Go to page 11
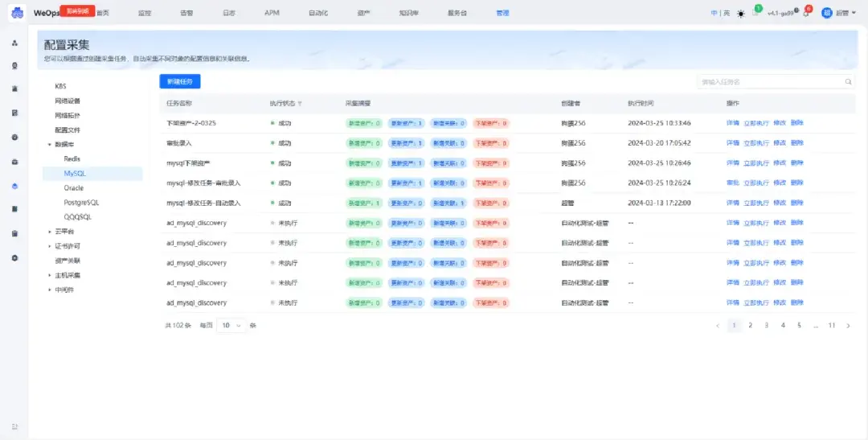The width and height of the screenshot is (868, 440). pos(832,326)
